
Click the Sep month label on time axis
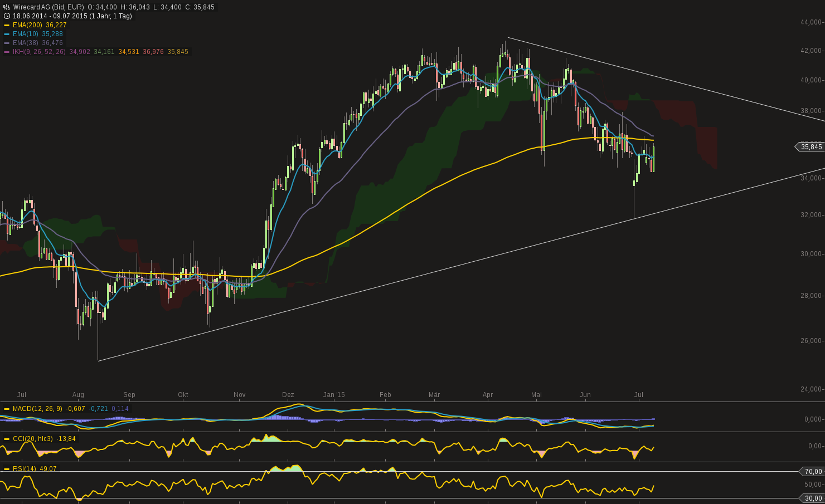(129, 395)
